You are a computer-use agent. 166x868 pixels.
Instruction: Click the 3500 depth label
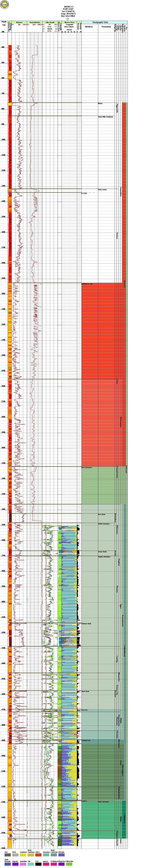(x=3, y=525)
